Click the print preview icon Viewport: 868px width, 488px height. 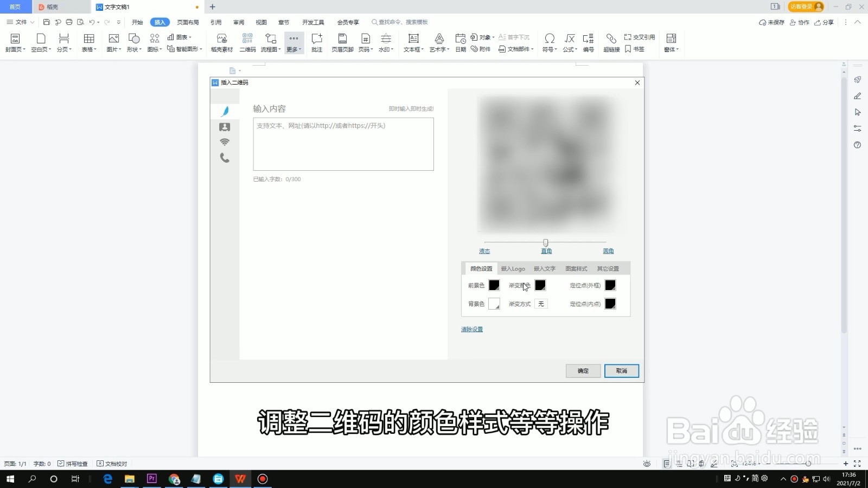80,22
